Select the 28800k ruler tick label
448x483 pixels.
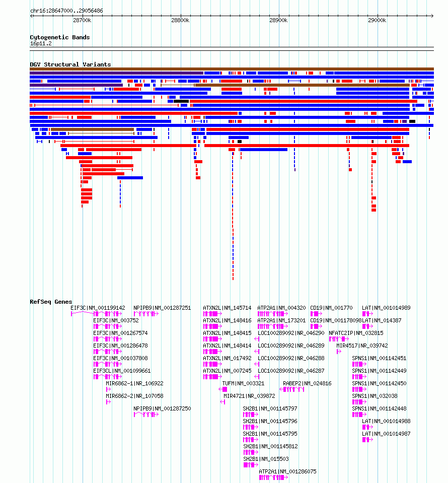180,20
